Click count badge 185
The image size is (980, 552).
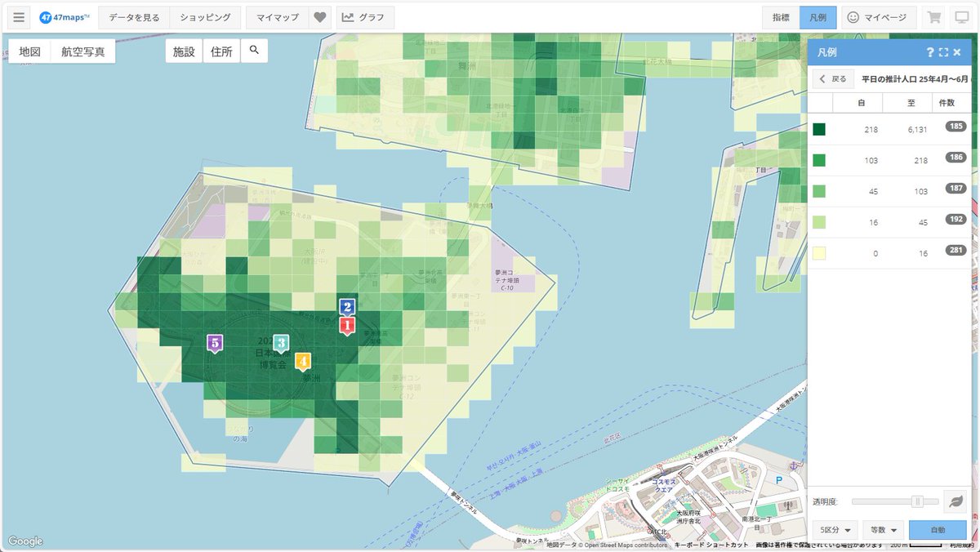click(x=956, y=127)
